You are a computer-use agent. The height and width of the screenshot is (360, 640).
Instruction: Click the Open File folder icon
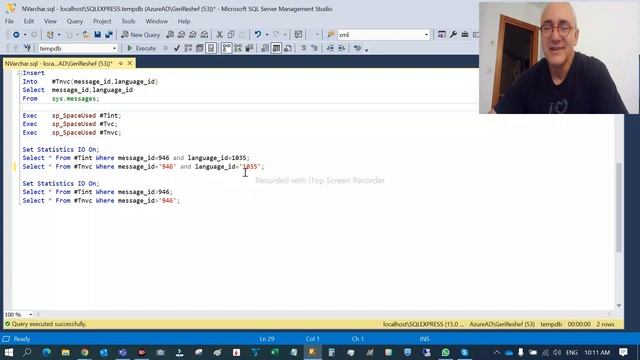click(86, 35)
